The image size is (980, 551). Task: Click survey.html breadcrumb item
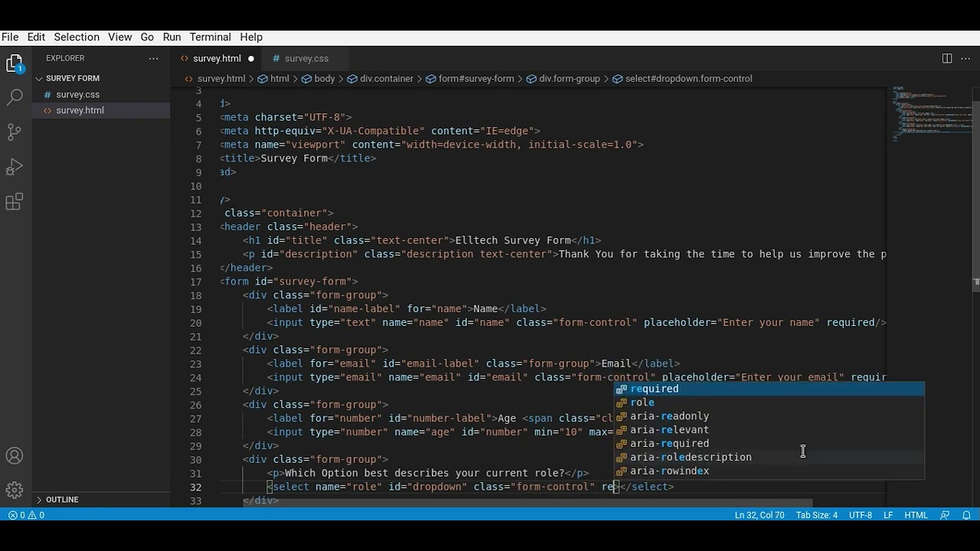[x=215, y=79]
